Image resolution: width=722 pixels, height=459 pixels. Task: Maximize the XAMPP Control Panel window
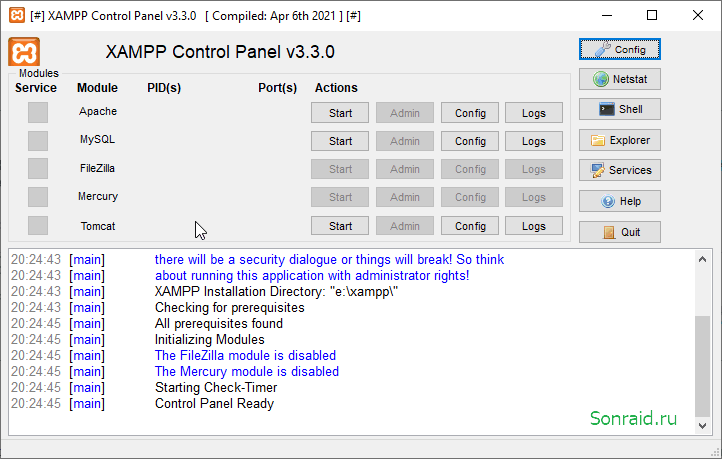(x=652, y=15)
